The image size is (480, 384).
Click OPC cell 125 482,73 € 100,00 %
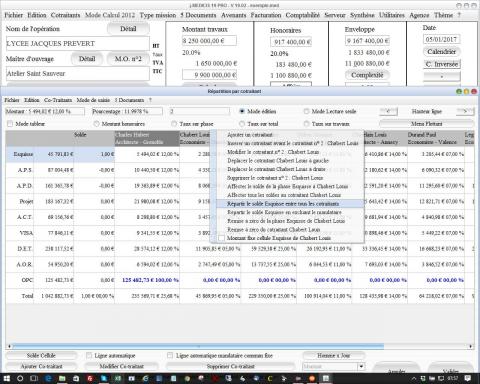147,280
